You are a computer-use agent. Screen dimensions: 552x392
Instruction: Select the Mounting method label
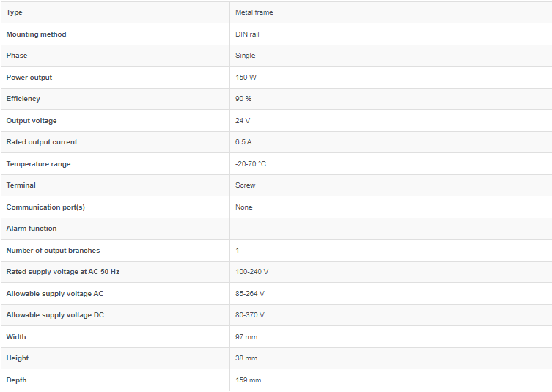[36, 34]
